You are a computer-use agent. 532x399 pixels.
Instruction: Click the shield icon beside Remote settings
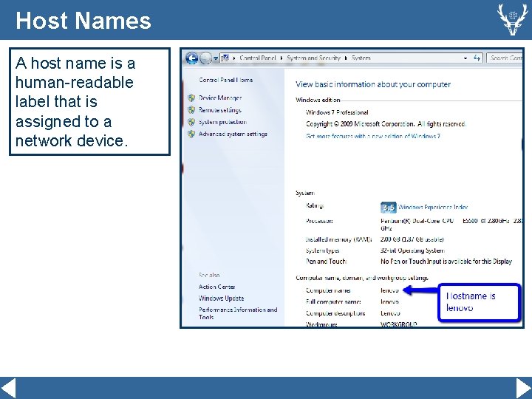pos(191,110)
